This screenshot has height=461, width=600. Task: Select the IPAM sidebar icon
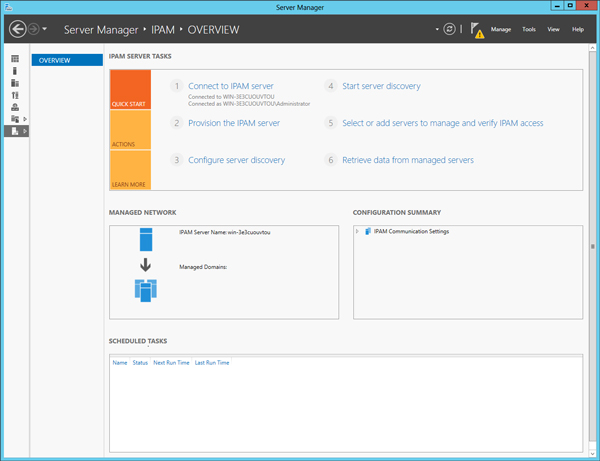tap(15, 131)
